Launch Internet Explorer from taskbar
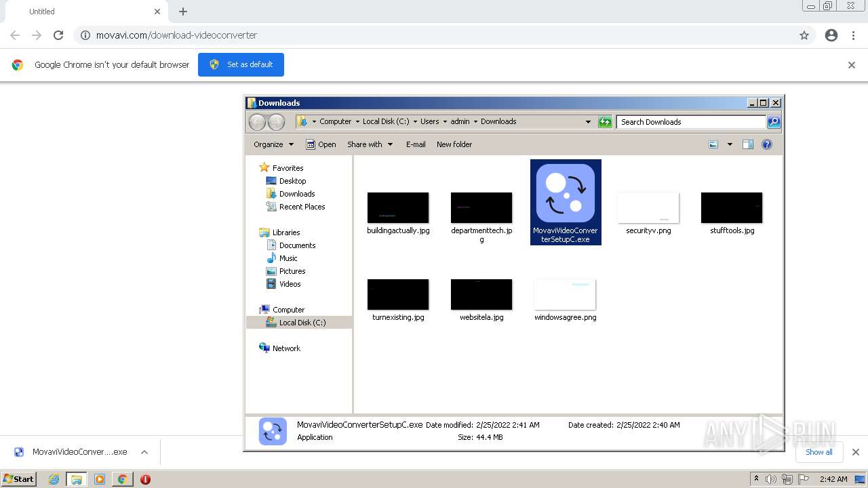Viewport: 868px width, 488px height. tap(54, 479)
